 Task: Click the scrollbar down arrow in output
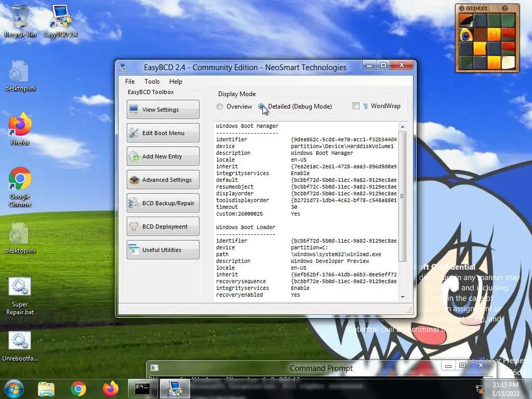pos(403,297)
